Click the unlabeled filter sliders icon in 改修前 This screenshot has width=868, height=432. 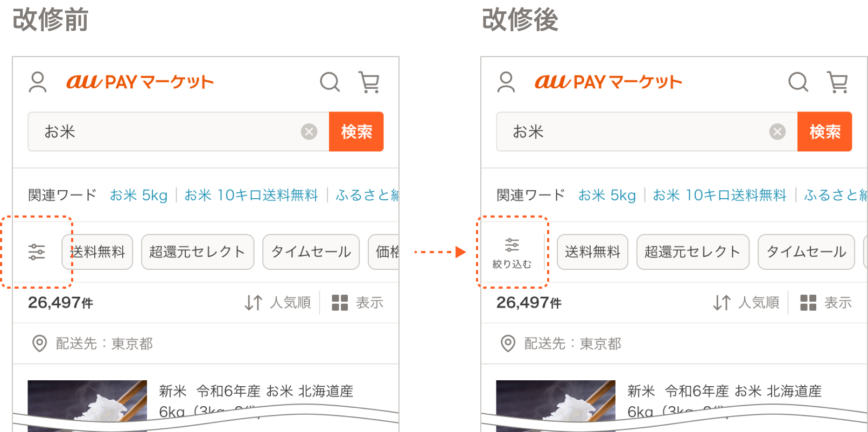coord(37,252)
